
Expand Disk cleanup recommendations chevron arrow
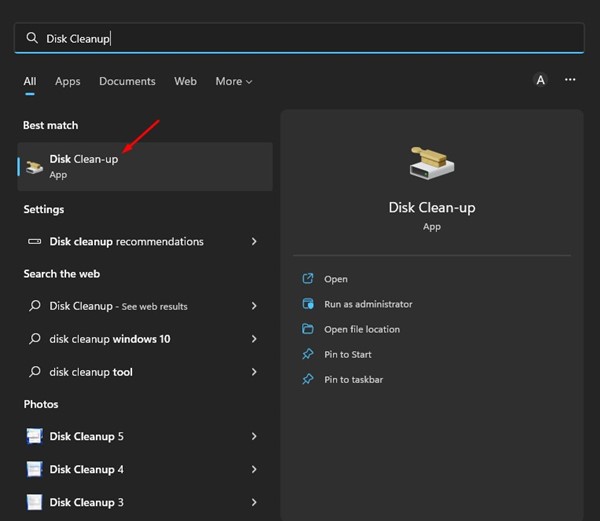[254, 242]
